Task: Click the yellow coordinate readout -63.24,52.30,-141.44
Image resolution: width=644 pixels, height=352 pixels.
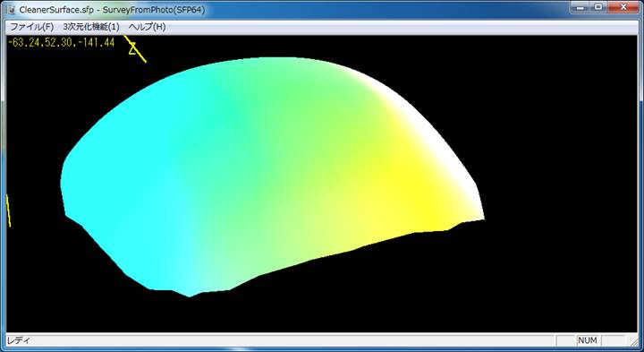Action: 61,42
